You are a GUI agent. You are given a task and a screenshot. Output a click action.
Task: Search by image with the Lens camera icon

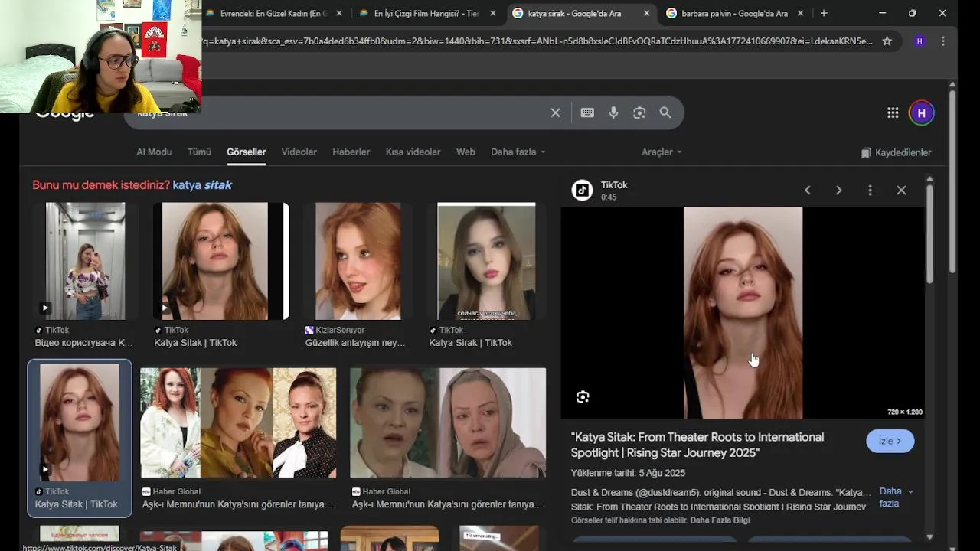639,112
